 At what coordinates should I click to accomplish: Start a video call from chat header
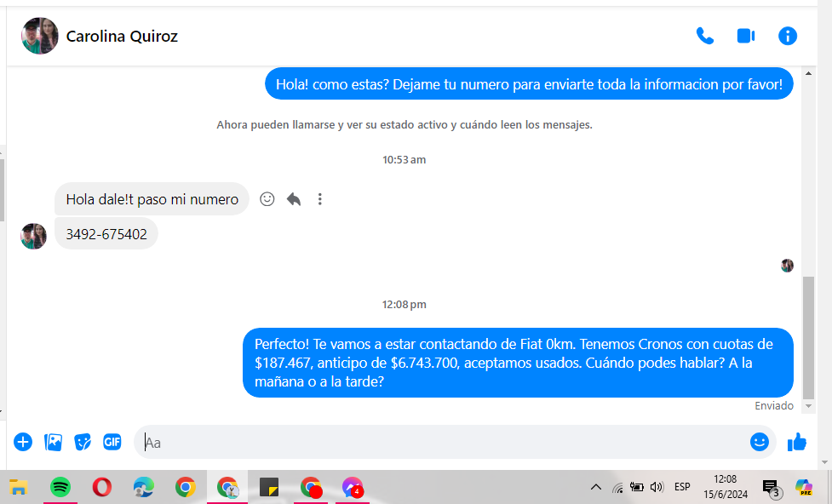point(746,36)
